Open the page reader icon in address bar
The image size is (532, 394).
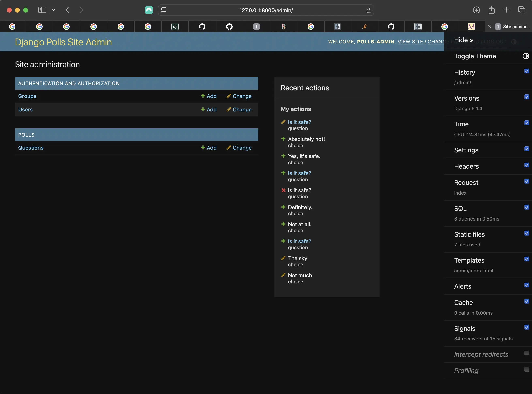tap(164, 10)
